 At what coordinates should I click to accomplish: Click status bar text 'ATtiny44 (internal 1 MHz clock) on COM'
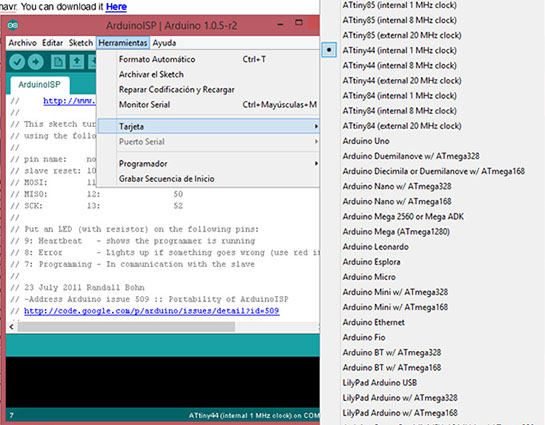coord(254,416)
